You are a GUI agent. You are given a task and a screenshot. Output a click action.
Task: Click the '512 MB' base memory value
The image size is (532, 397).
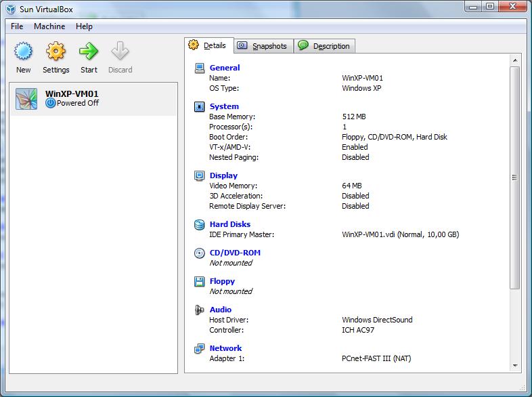pyautogui.click(x=354, y=117)
